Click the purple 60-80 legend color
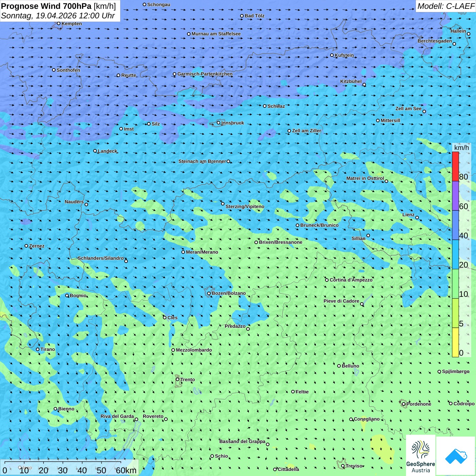This screenshot has height=476, width=476. pos(455,196)
